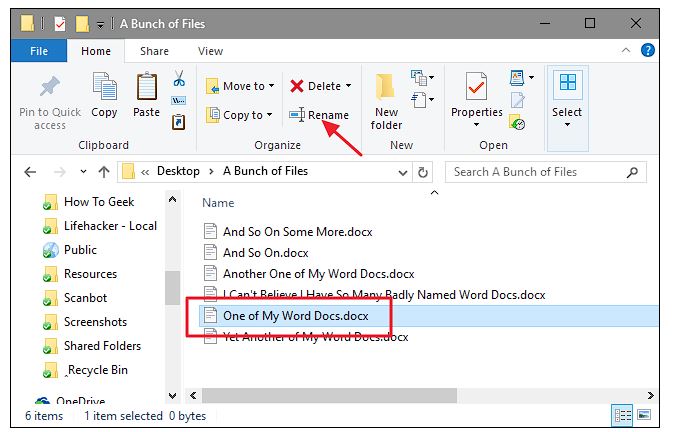Open the Customize Quick Access Toolbar dropdown
The image size is (674, 432).
(x=100, y=25)
